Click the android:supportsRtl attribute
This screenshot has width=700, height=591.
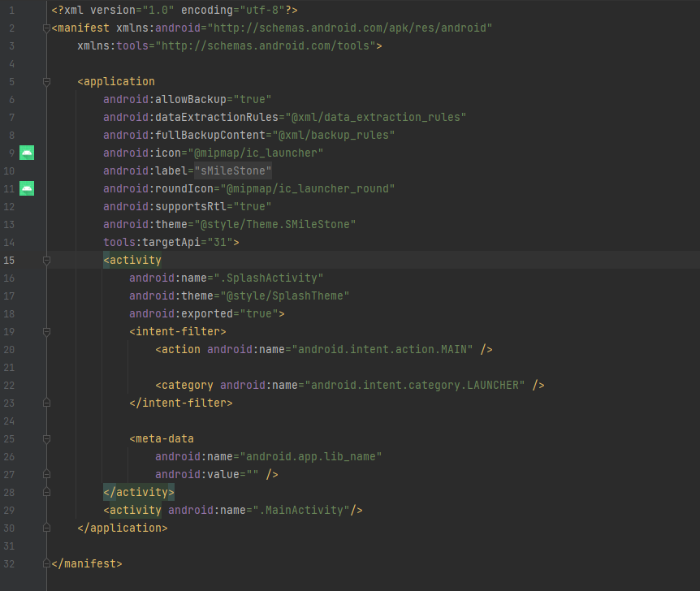[x=165, y=207]
